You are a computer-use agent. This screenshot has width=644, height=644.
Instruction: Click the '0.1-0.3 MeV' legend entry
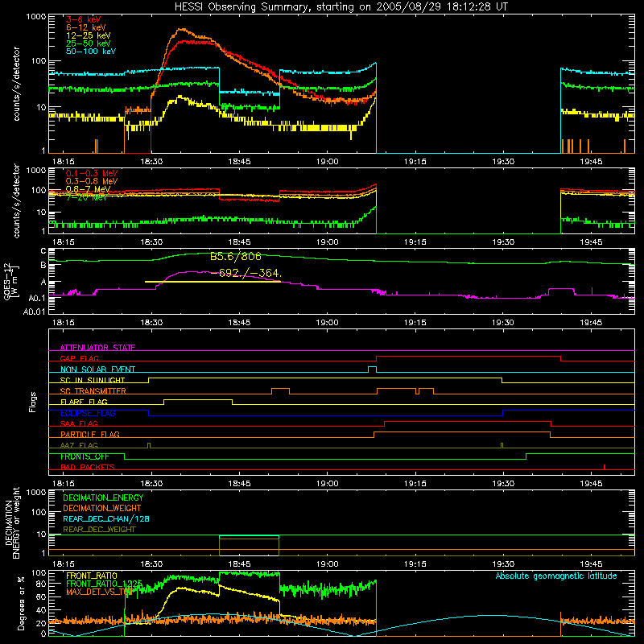click(91, 173)
